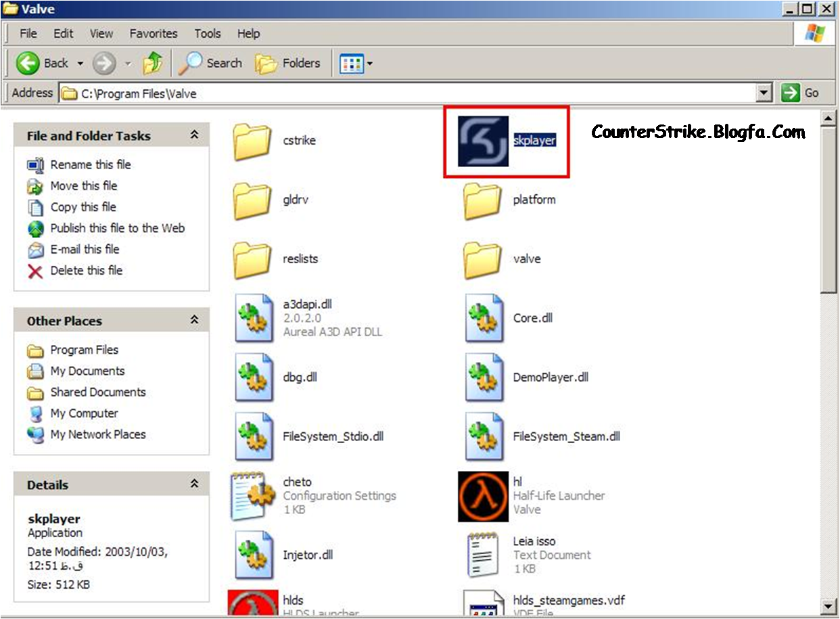
Task: Click the Injetor.dll file name text
Action: click(308, 555)
